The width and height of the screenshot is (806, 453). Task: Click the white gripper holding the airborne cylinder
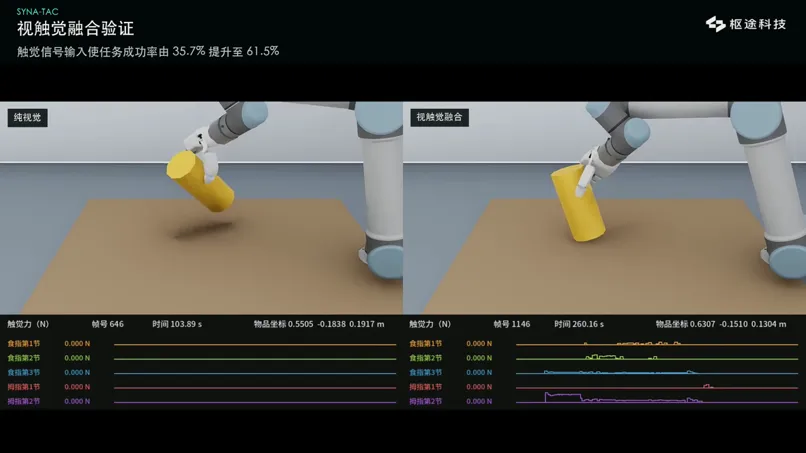tap(203, 154)
